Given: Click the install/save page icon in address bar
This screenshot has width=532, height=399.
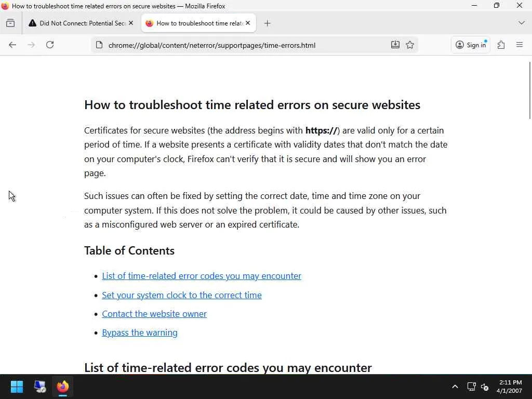Looking at the screenshot, I should coord(395,45).
